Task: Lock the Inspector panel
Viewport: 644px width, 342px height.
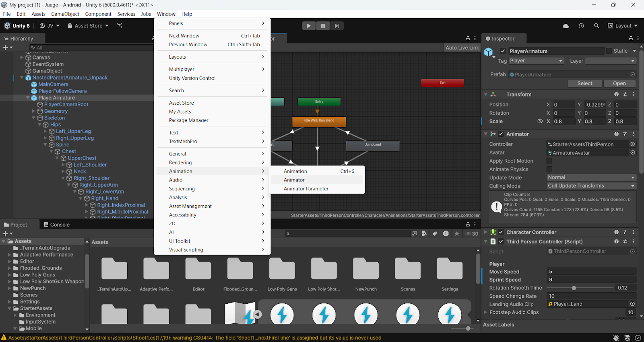Action: tap(631, 39)
